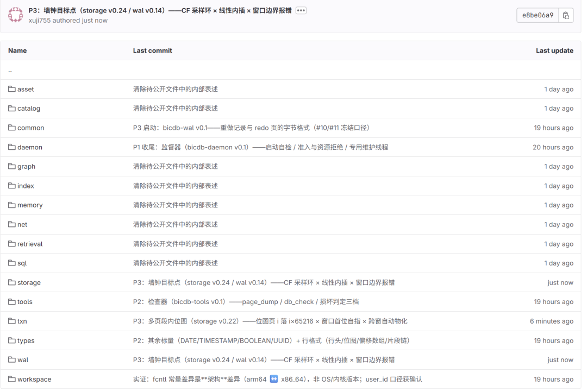
Task: Click the storage folder icon
Action: (x=11, y=282)
